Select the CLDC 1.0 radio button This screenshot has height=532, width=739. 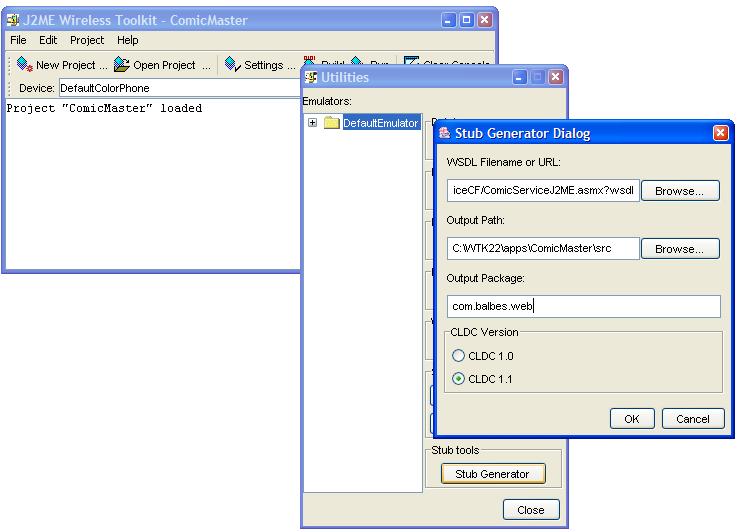pos(458,355)
